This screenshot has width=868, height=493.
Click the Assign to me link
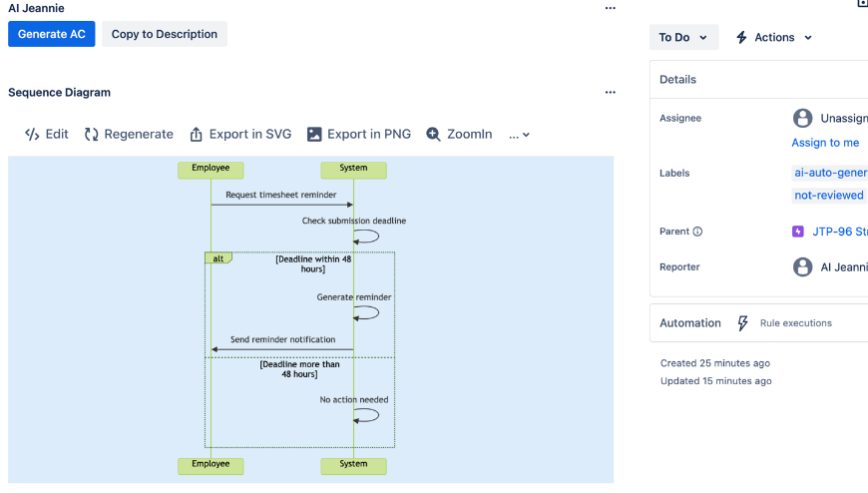tap(825, 143)
